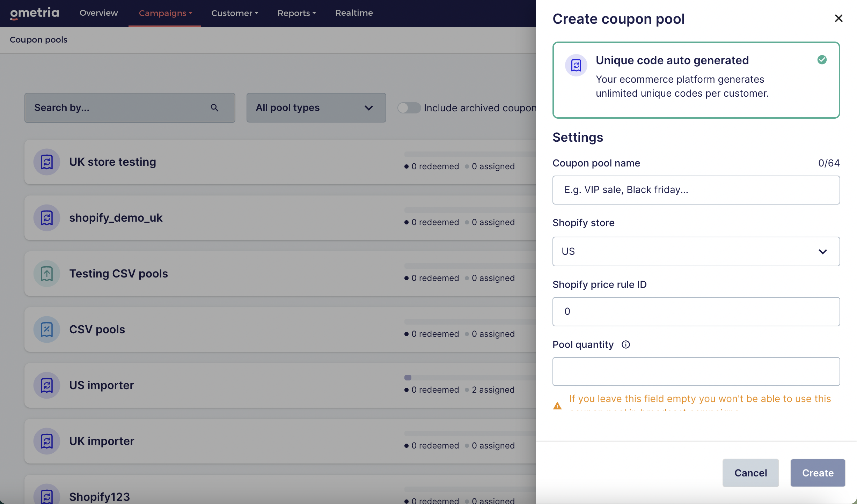Select the Unique code auto generated card

(x=696, y=80)
